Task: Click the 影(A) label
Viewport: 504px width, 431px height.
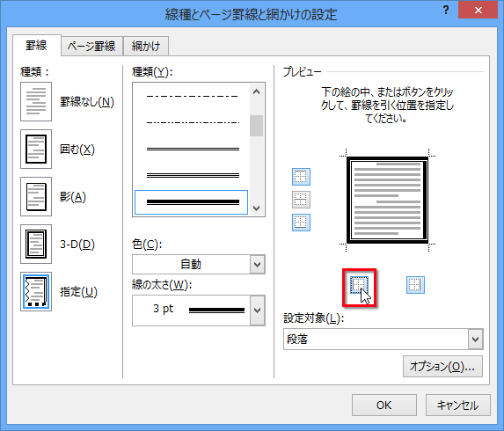Action: [x=73, y=197]
